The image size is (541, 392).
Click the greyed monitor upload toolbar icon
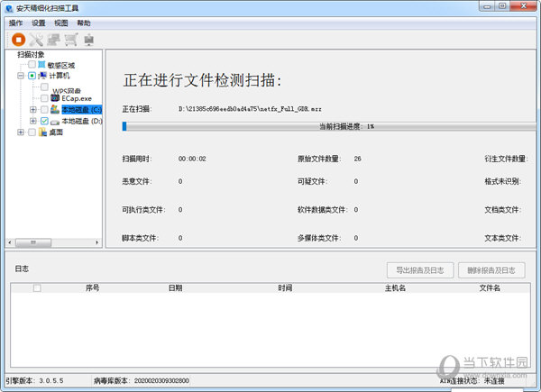coord(89,40)
